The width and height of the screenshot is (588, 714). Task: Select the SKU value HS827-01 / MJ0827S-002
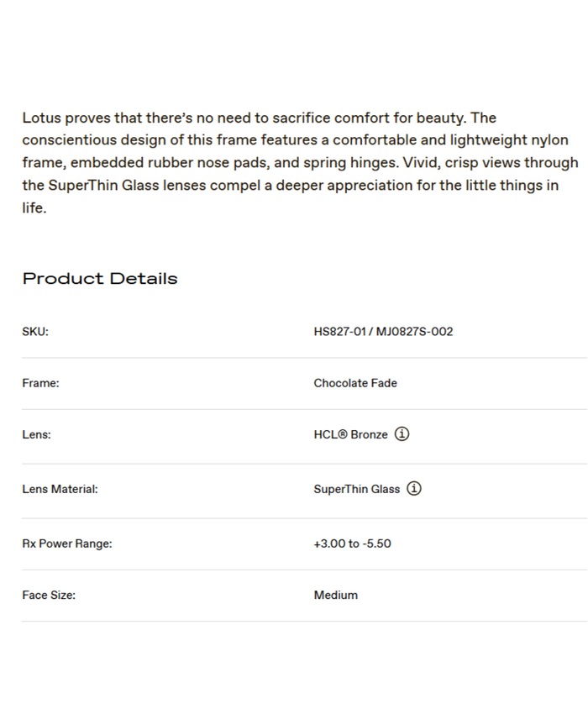383,332
